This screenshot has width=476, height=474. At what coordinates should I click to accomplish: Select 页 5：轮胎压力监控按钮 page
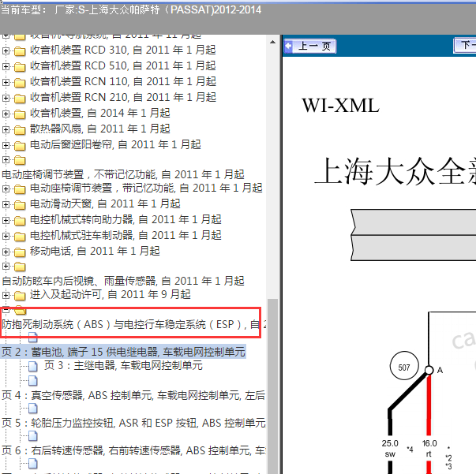click(x=133, y=423)
